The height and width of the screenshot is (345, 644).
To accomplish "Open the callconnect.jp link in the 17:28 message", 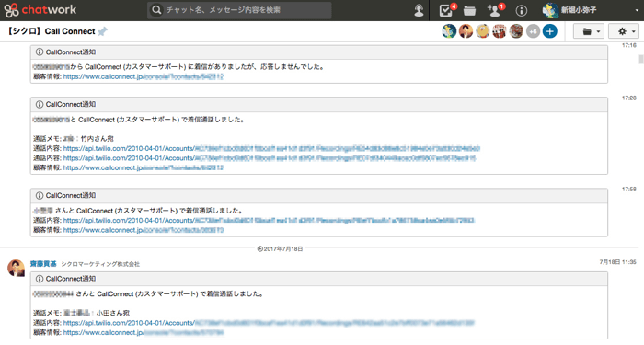I will (x=144, y=168).
